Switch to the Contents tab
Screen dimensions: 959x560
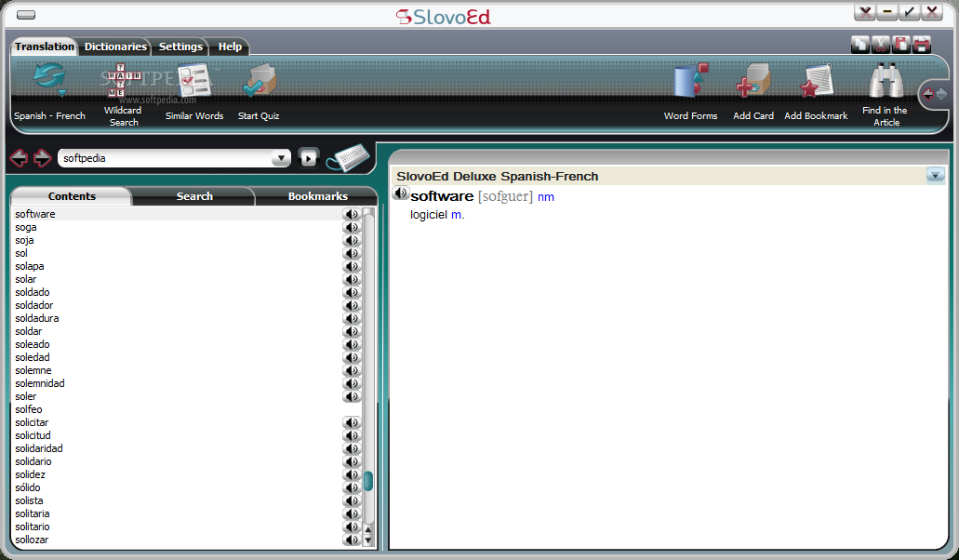(x=72, y=196)
